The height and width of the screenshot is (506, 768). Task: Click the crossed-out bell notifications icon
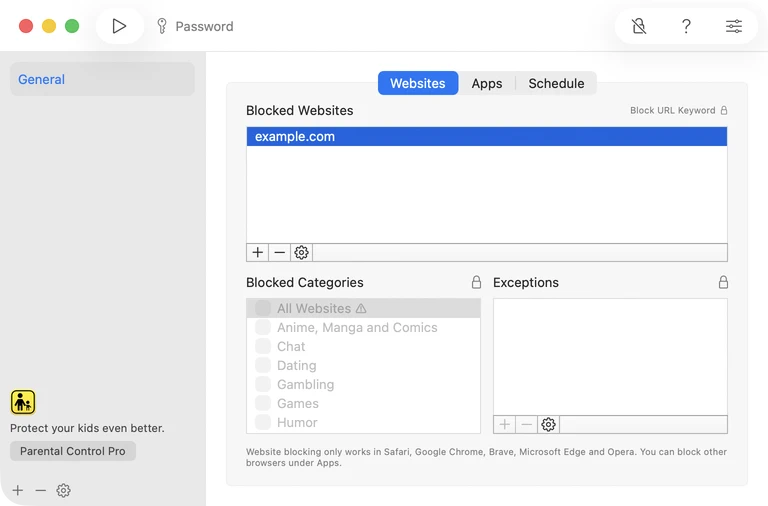(x=639, y=26)
